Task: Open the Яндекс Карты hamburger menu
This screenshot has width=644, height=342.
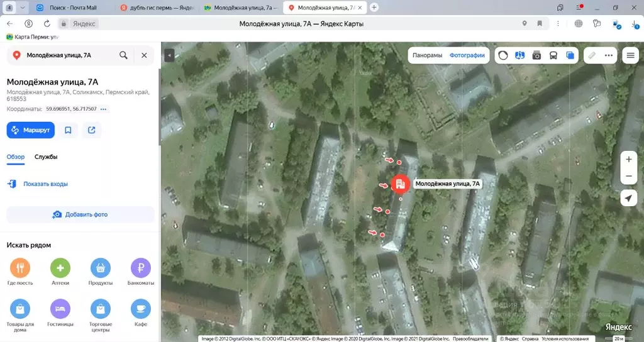Action: coord(630,55)
